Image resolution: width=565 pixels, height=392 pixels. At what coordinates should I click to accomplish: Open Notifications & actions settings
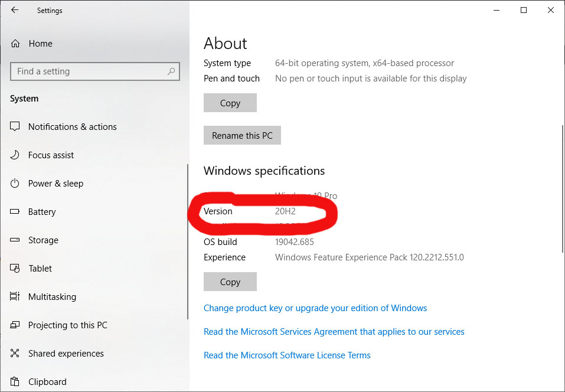tap(73, 127)
